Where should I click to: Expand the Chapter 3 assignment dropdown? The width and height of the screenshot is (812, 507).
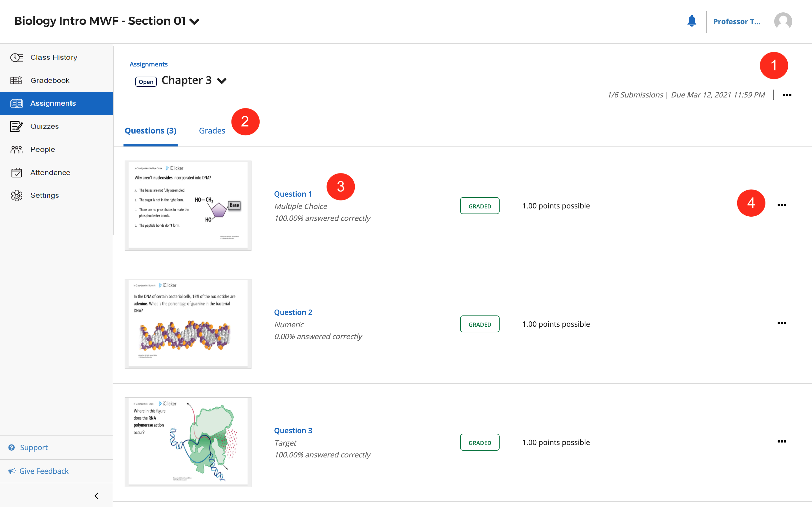pos(222,81)
